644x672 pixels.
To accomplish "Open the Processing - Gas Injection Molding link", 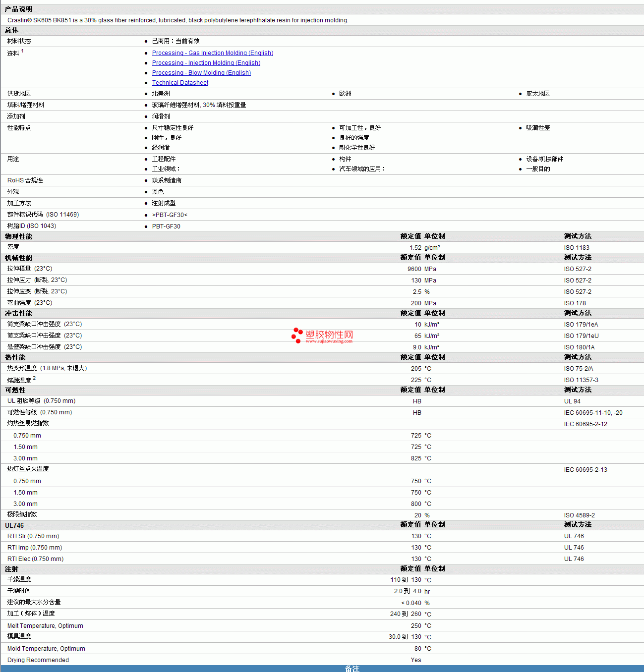I will click(x=213, y=53).
